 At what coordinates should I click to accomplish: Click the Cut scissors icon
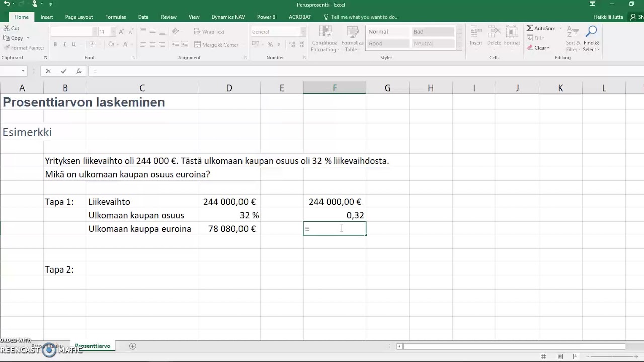point(6,29)
